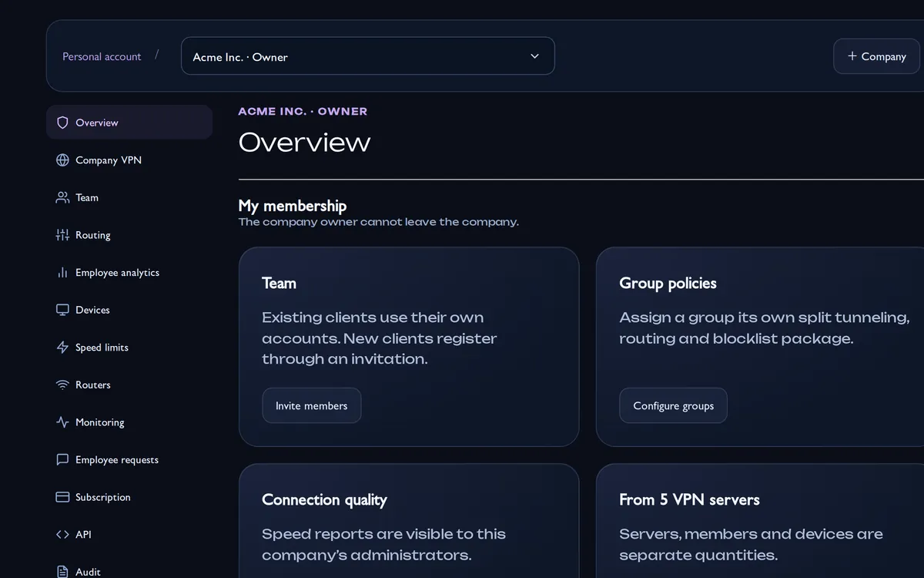Click the My membership heading
The width and height of the screenshot is (924, 578).
[x=293, y=206]
